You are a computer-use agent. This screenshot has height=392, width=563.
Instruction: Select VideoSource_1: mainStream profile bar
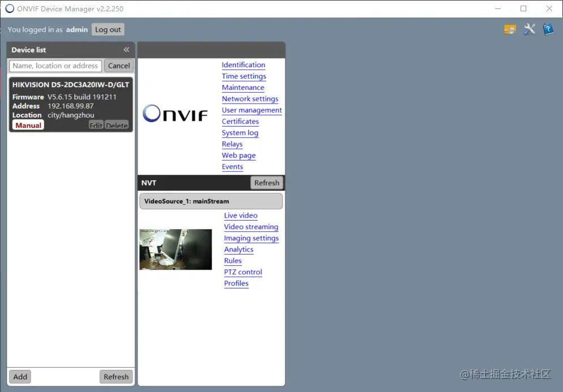point(210,201)
